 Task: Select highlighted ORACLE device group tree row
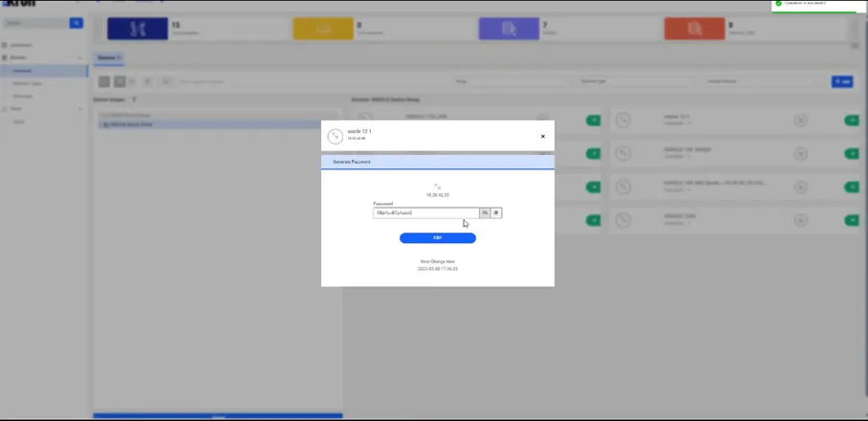(210, 124)
